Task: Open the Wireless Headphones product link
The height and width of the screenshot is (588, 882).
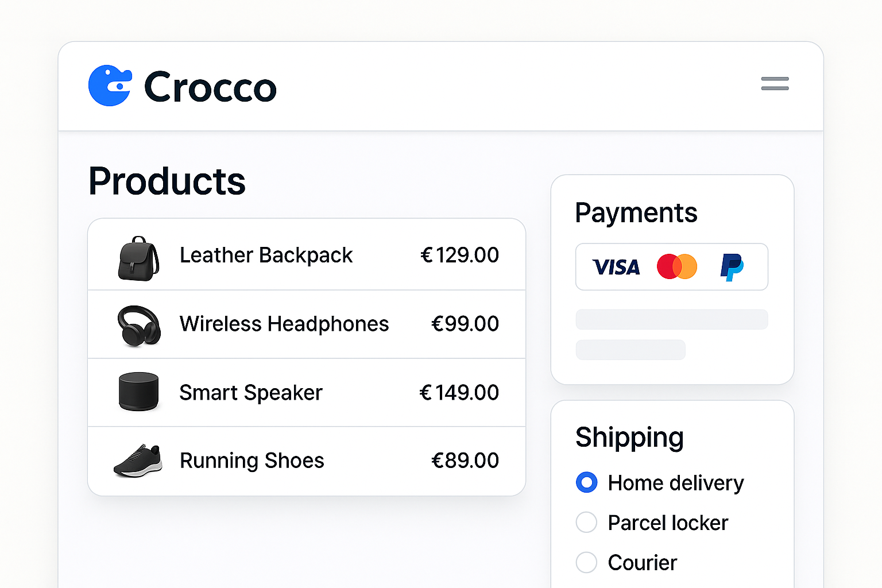Action: (x=284, y=324)
